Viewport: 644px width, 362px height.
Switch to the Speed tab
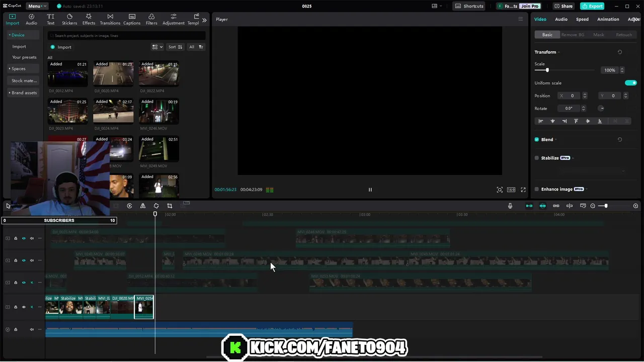pos(582,19)
